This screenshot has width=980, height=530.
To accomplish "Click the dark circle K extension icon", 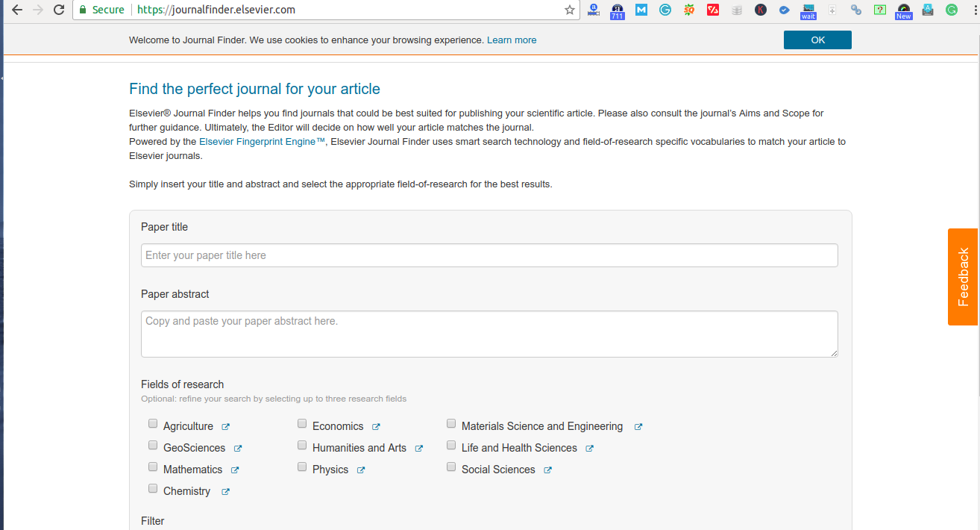I will tap(761, 10).
